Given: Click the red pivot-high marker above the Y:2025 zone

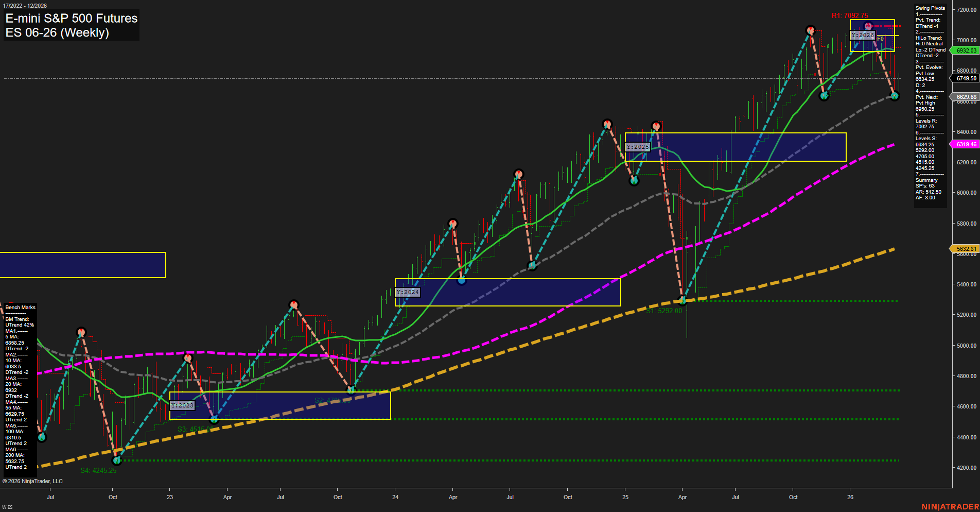Looking at the screenshot, I should click(656, 125).
